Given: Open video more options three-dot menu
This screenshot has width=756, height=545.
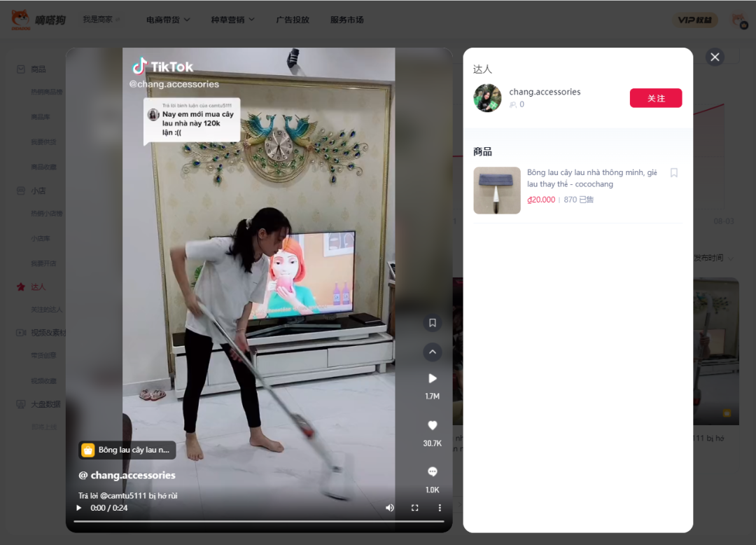Looking at the screenshot, I should click(x=440, y=508).
